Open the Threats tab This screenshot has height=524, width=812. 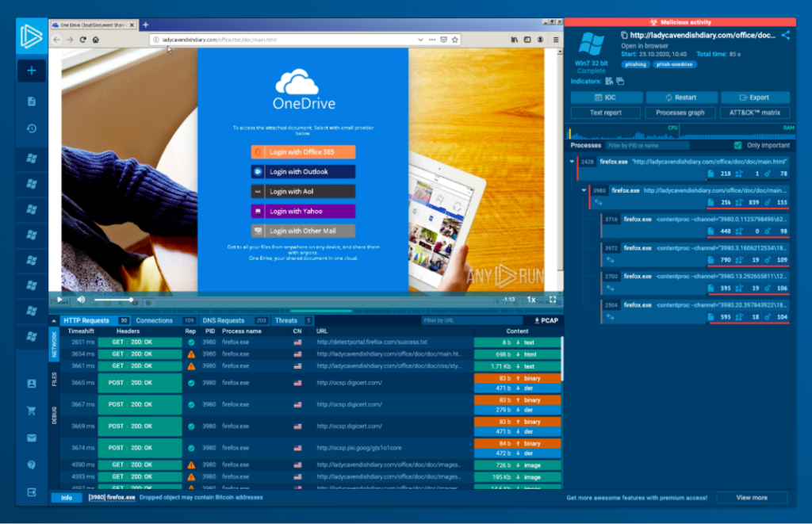285,320
